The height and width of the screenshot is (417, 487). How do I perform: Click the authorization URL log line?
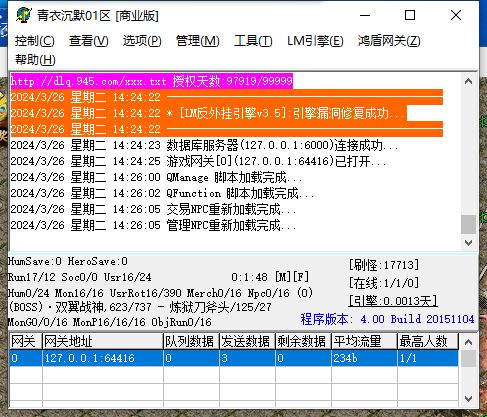point(152,81)
